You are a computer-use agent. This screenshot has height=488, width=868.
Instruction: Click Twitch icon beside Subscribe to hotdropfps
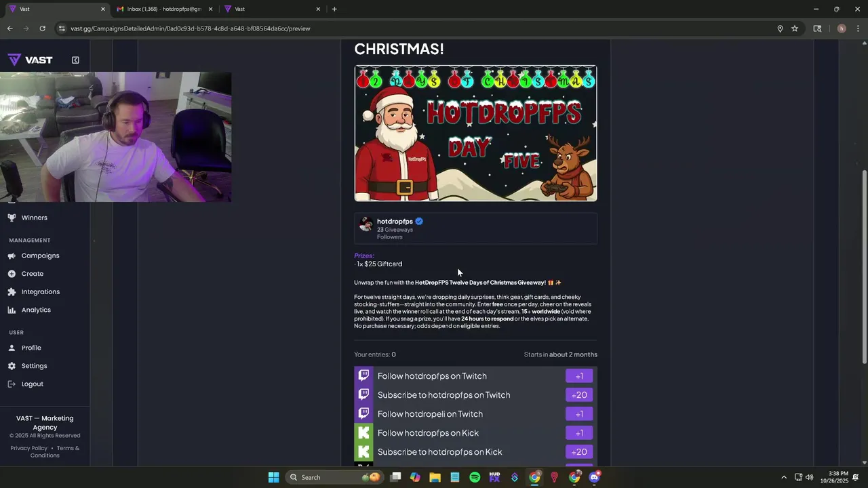pyautogui.click(x=363, y=395)
